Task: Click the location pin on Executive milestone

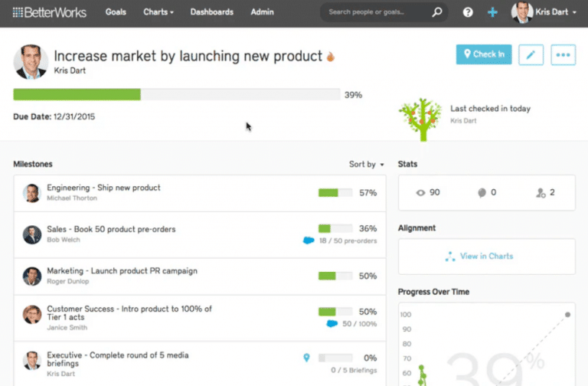Action: tap(307, 357)
